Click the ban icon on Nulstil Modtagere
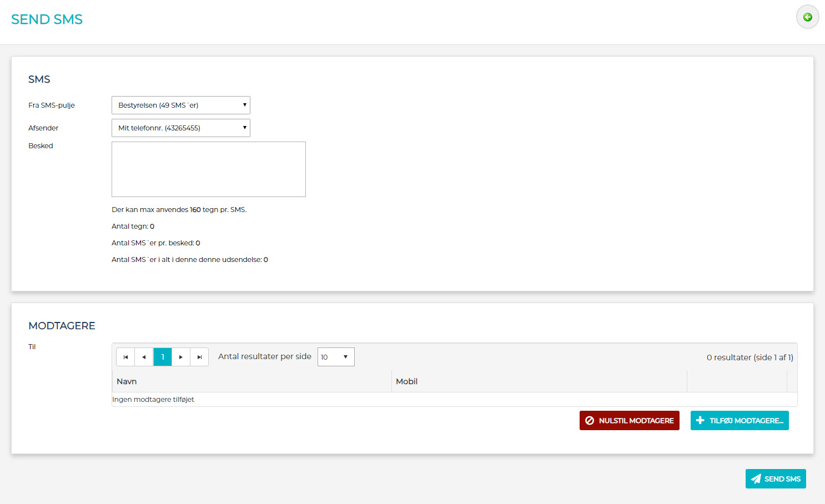 point(590,421)
